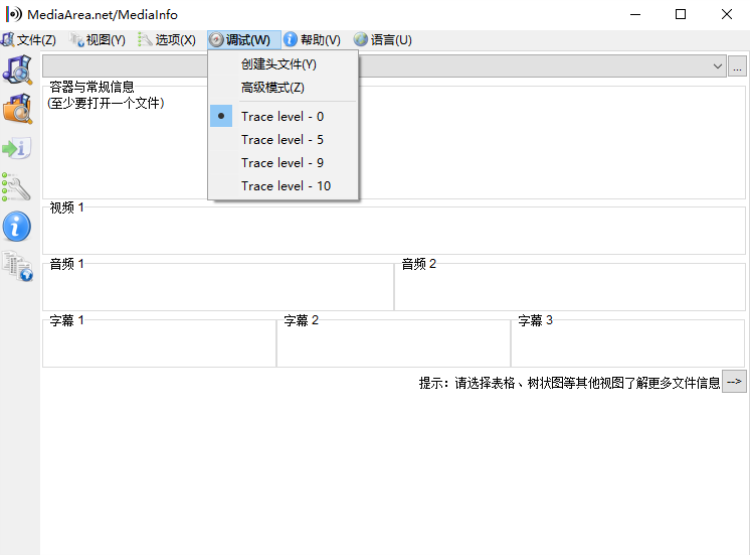Viewport: 750px width, 555px height.
Task: Select Trace level - 0 option
Action: point(283,116)
